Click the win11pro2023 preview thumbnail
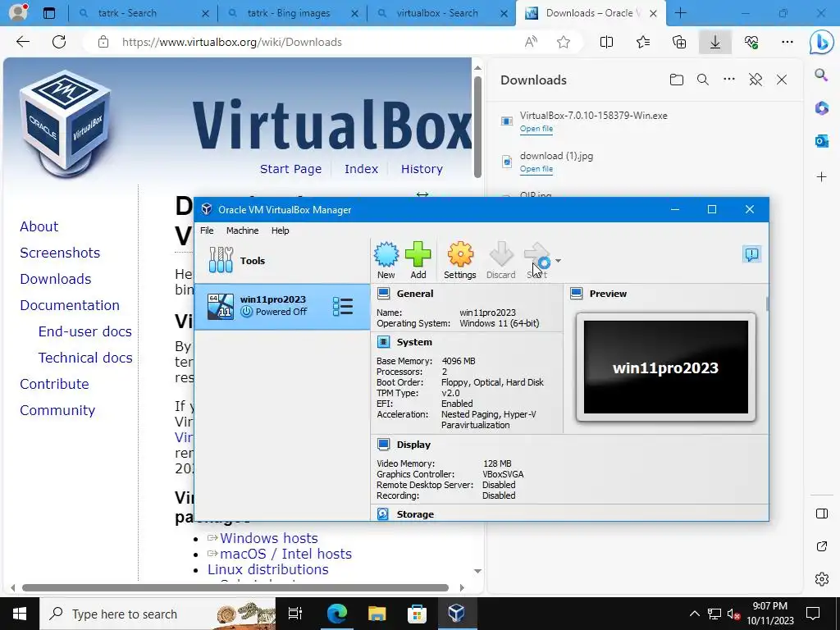Screen dimensions: 840x630 666,367
